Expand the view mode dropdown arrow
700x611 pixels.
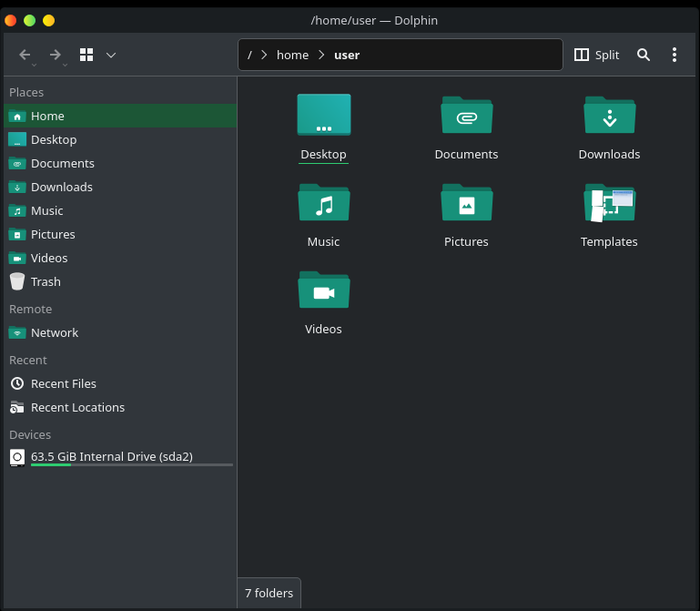(x=111, y=55)
